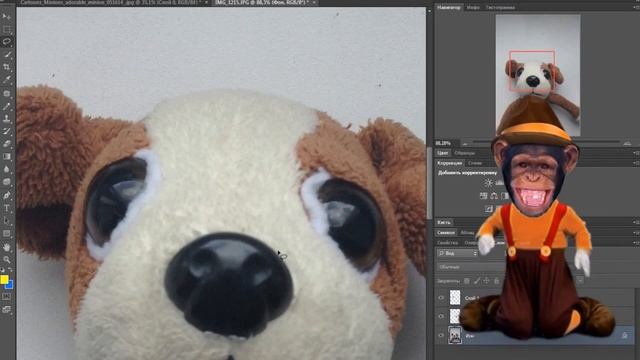Select the Blur tool
The height and width of the screenshot is (360, 640).
(x=7, y=169)
